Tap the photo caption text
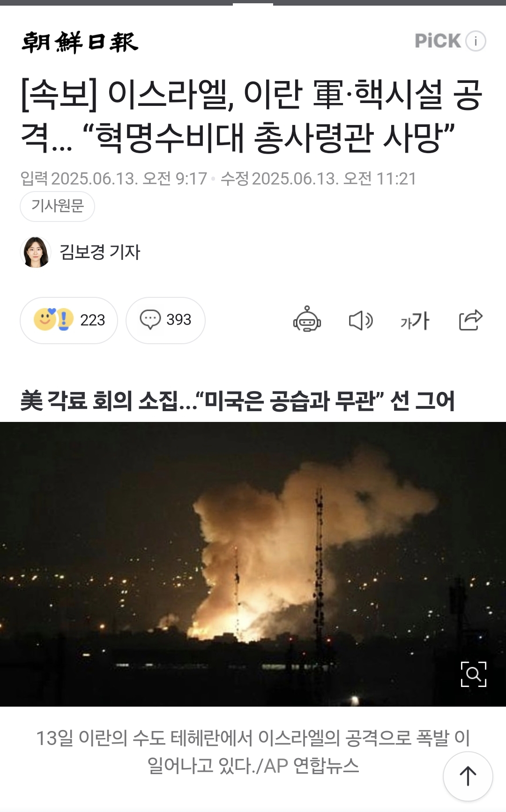 (x=253, y=752)
